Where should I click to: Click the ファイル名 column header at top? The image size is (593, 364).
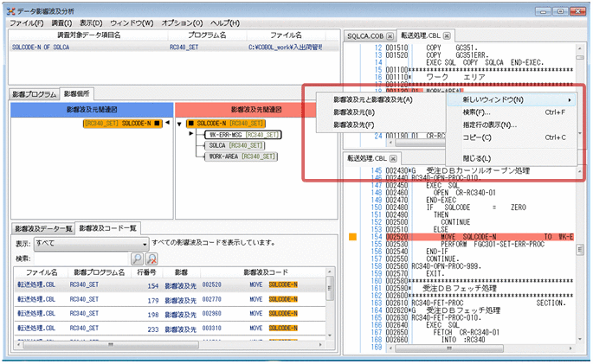[287, 35]
